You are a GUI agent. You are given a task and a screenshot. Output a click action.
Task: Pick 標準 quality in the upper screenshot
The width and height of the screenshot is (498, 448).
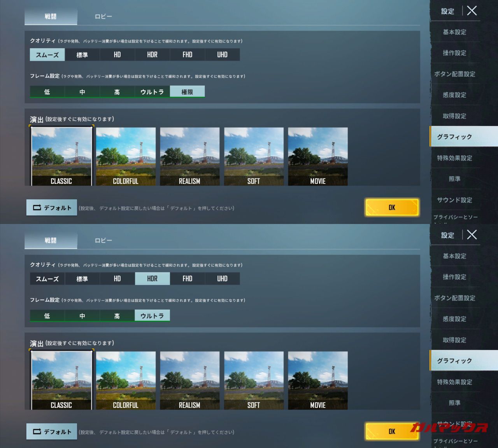point(82,55)
